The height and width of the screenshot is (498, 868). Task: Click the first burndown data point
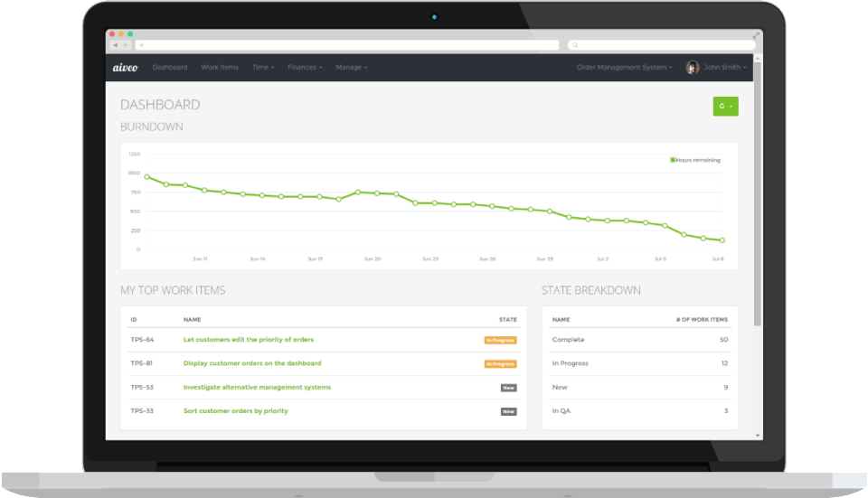click(146, 177)
